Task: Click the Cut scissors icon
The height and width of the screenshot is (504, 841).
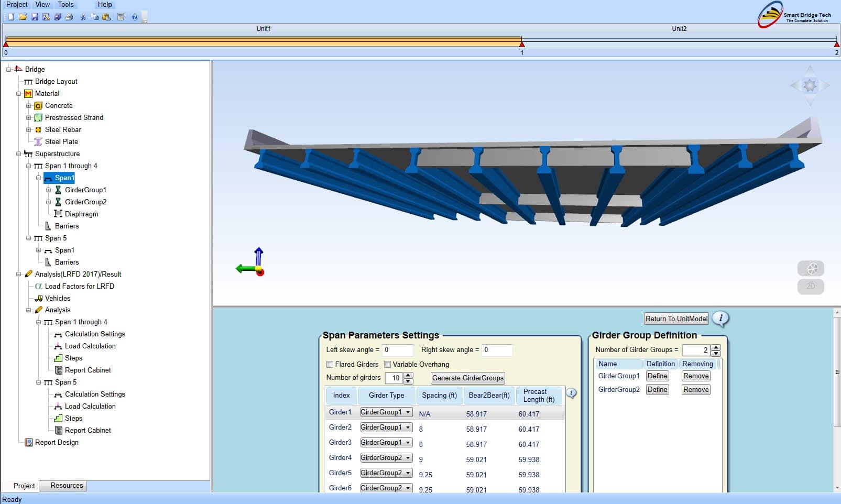Action: 83,17
